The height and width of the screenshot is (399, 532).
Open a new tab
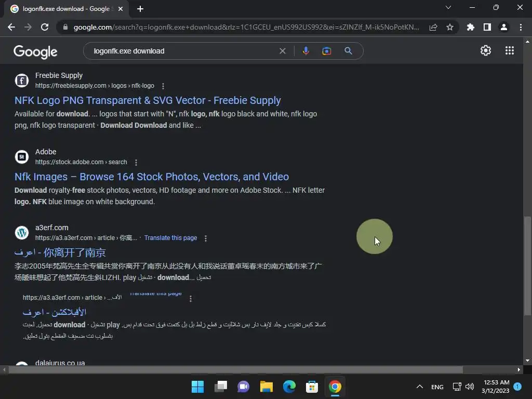(x=140, y=9)
